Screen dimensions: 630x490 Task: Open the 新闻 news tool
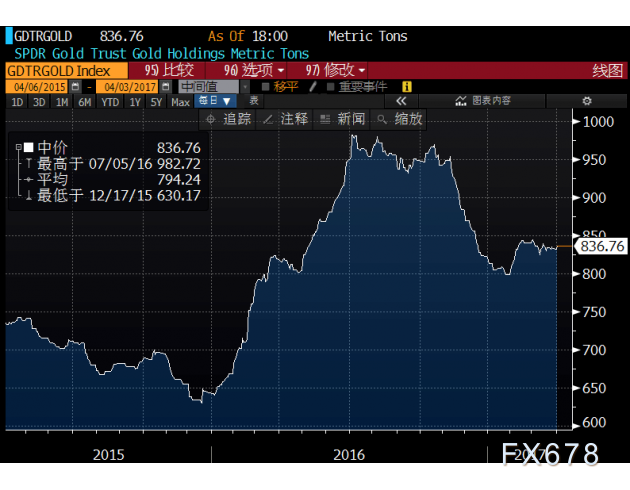click(342, 119)
